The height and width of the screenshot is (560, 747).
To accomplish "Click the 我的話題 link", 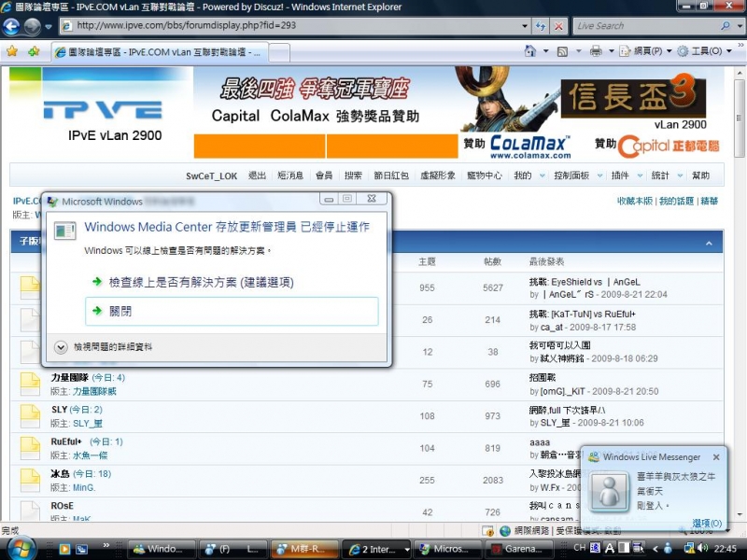I will pyautogui.click(x=676, y=201).
